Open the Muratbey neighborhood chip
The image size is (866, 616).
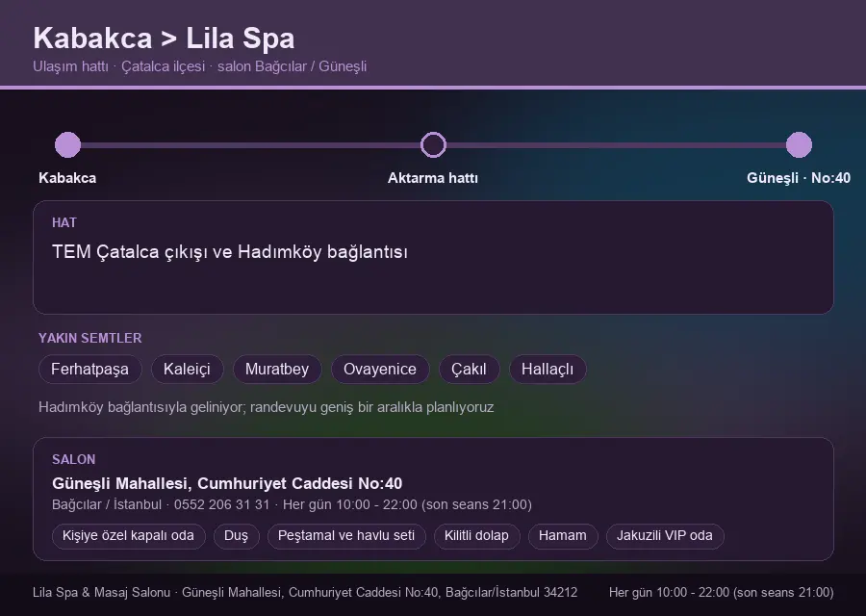tap(277, 369)
